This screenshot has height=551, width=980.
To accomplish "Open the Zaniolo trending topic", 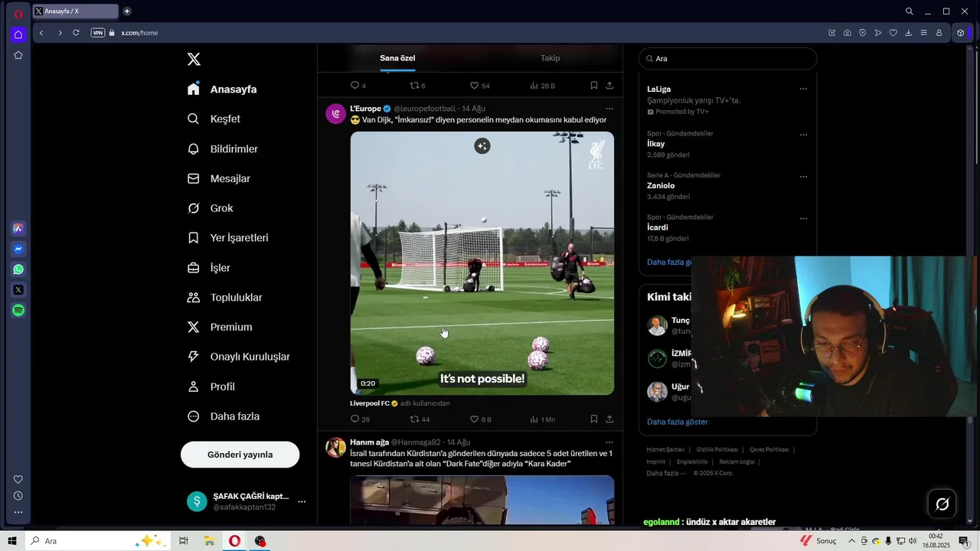I will 661,186.
